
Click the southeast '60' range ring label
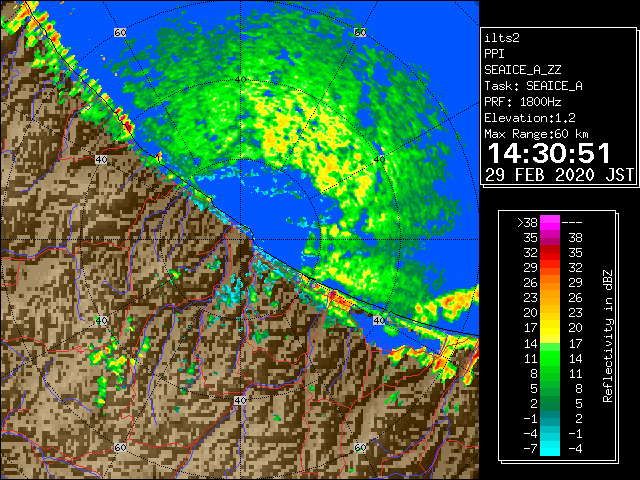360,448
